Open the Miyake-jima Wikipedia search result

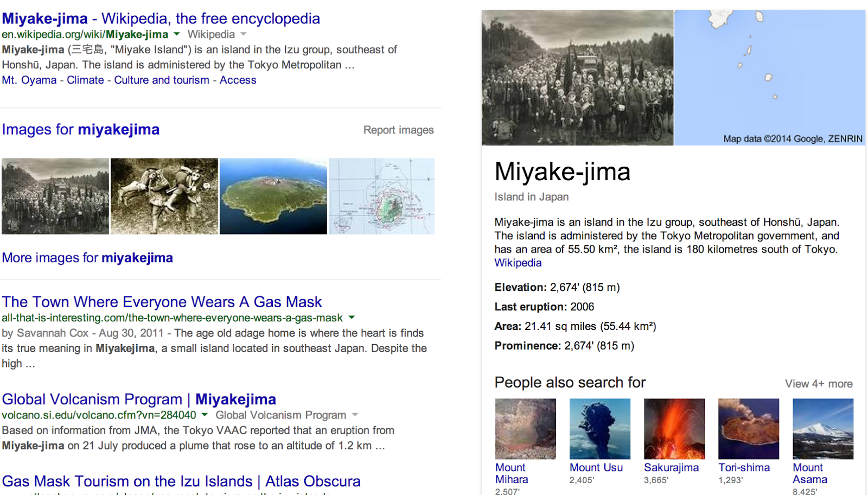pos(161,18)
